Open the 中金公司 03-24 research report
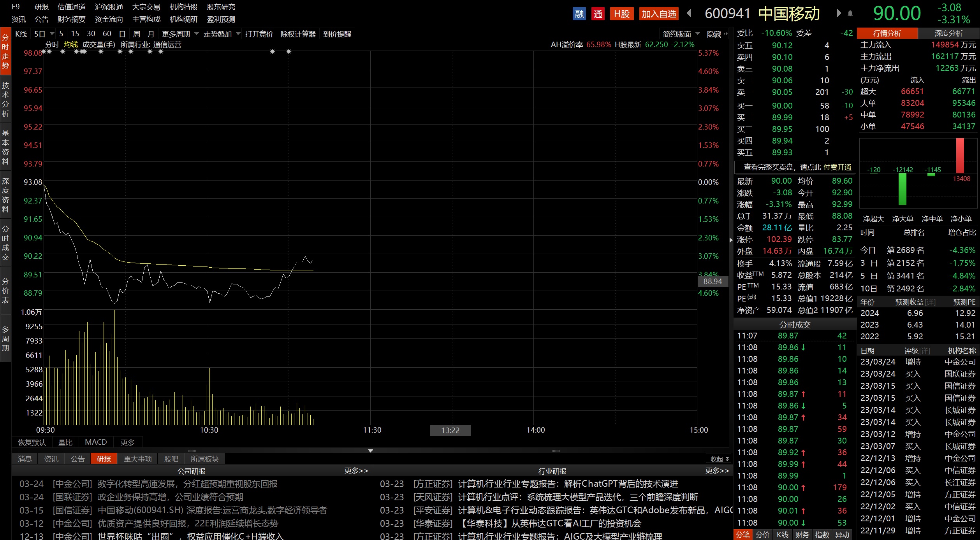Image resolution: width=980 pixels, height=540 pixels. coord(187,484)
